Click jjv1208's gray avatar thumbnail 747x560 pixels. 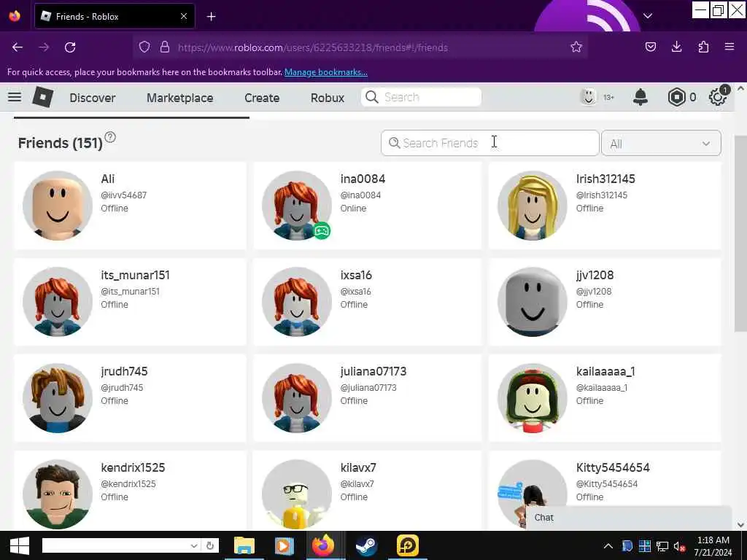point(532,302)
